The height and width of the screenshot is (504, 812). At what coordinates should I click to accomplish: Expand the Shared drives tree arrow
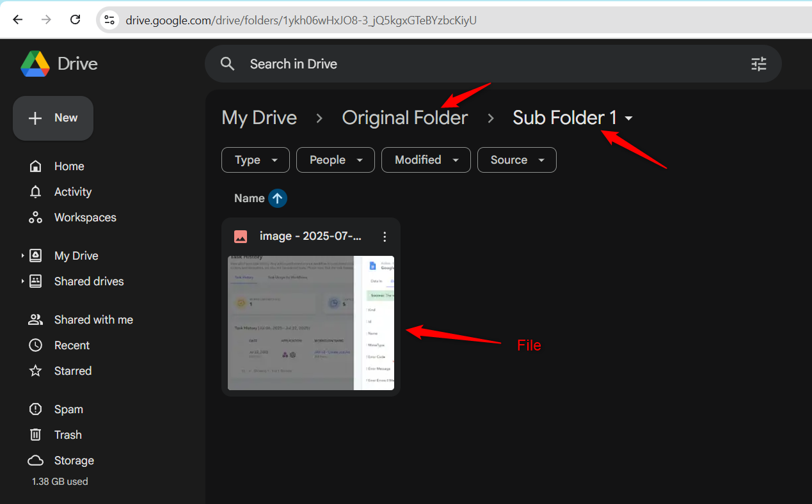22,281
